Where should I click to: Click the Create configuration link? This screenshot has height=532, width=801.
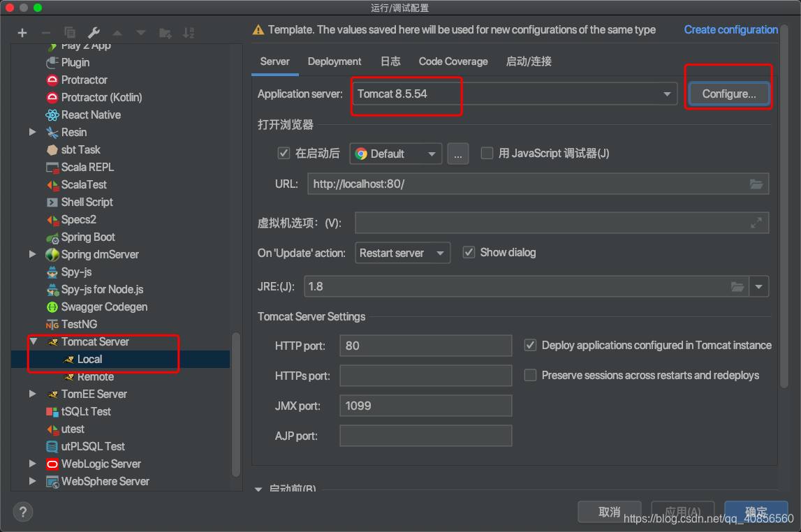click(730, 30)
